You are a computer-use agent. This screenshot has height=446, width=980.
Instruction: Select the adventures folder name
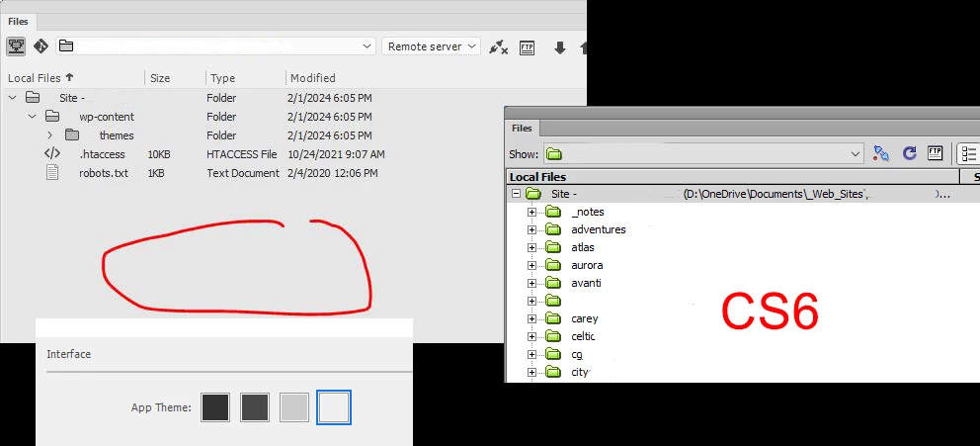point(598,229)
